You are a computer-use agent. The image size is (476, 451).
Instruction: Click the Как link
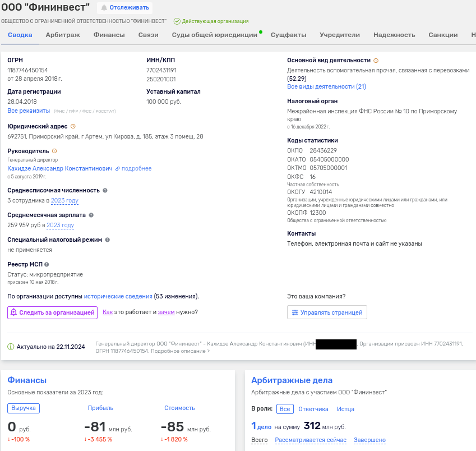[x=108, y=312]
